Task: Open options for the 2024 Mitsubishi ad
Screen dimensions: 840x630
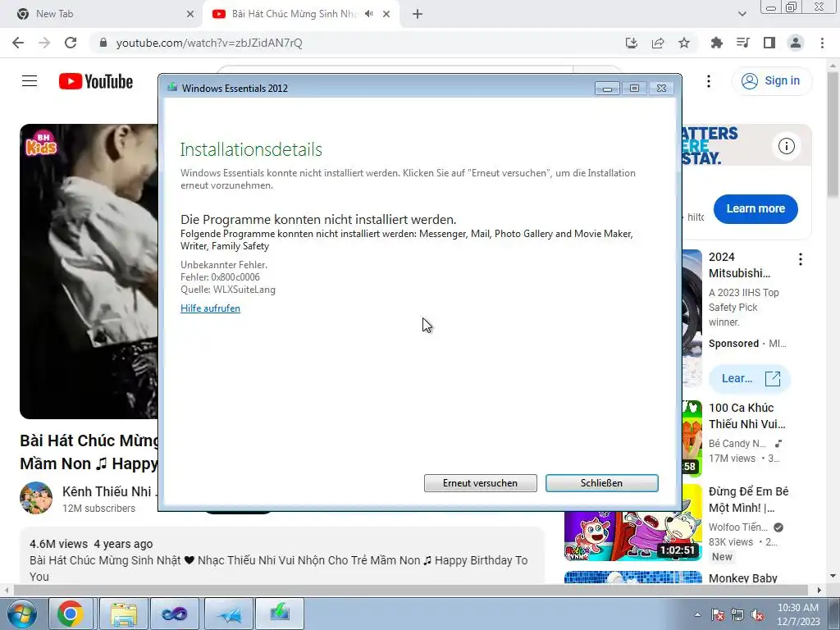Action: (x=801, y=259)
